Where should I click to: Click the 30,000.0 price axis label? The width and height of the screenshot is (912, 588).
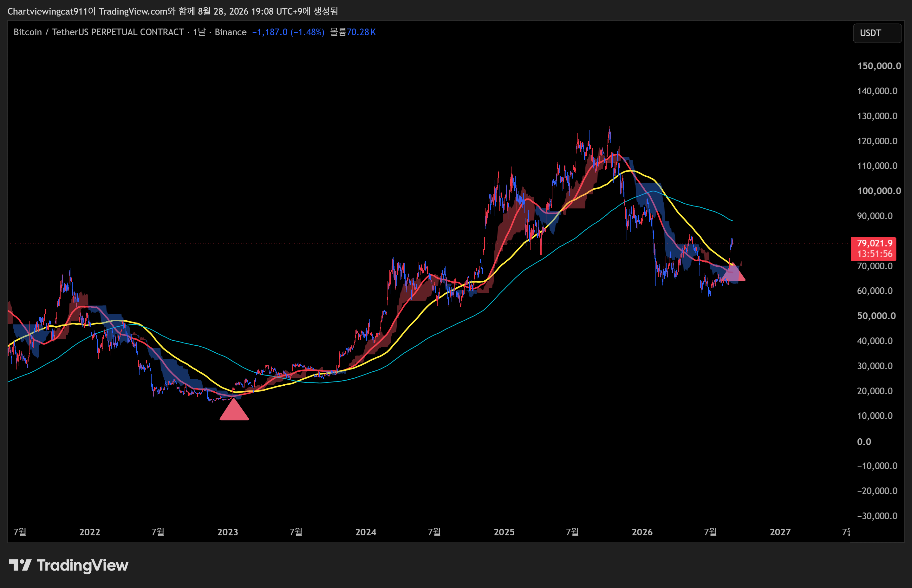click(875, 366)
